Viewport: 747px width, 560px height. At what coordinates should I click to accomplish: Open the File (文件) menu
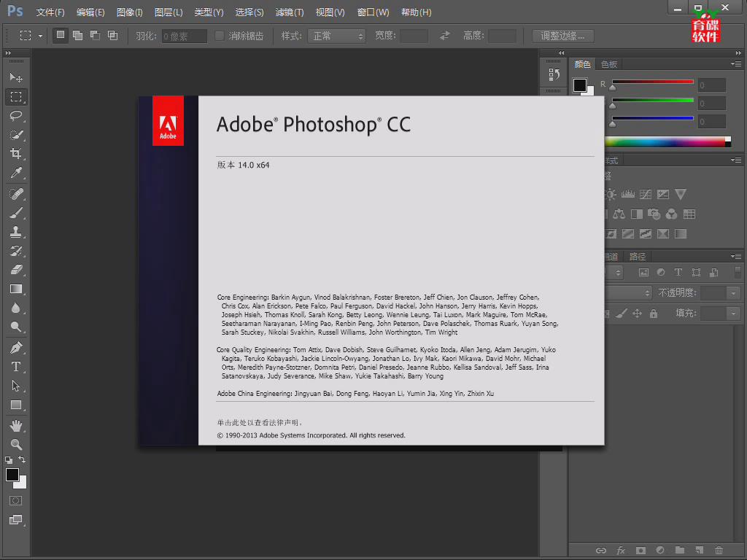pos(50,12)
